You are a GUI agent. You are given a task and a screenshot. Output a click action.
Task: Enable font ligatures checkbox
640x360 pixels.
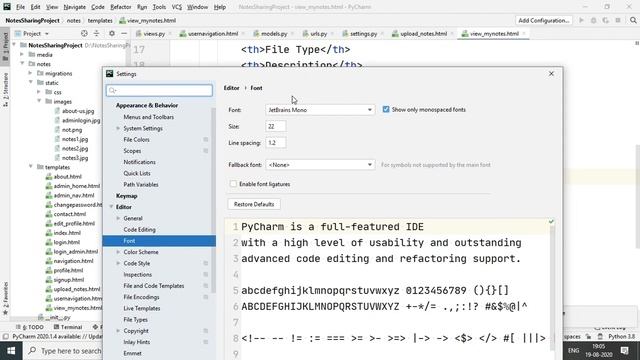[233, 184]
